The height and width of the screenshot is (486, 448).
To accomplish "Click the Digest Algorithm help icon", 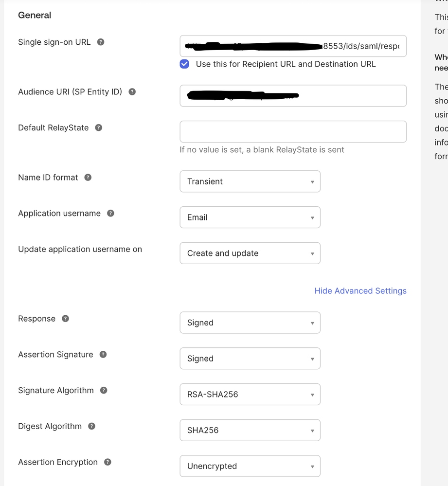I will [x=91, y=427].
